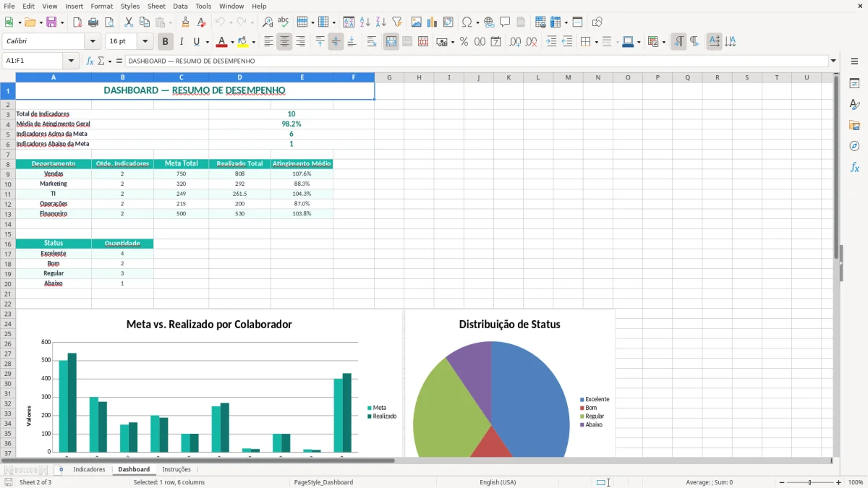Click the Formula equals sign button
Screen dimensions: 868x488
click(119, 61)
